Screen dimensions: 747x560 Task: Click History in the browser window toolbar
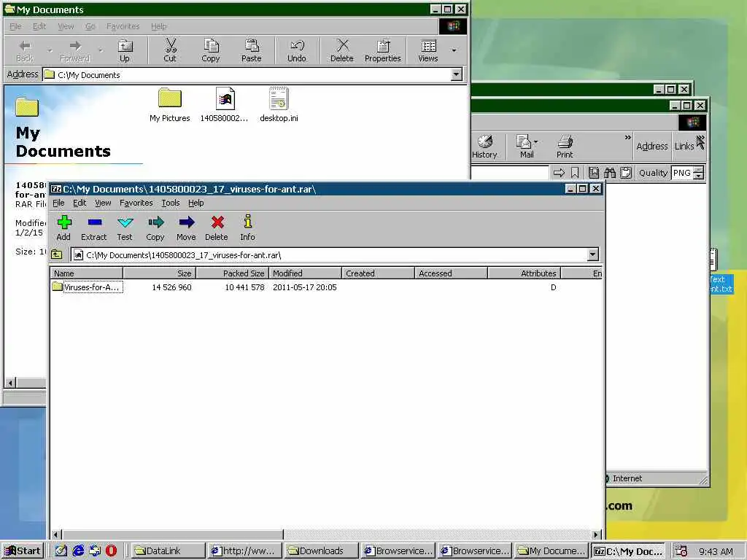pyautogui.click(x=484, y=146)
